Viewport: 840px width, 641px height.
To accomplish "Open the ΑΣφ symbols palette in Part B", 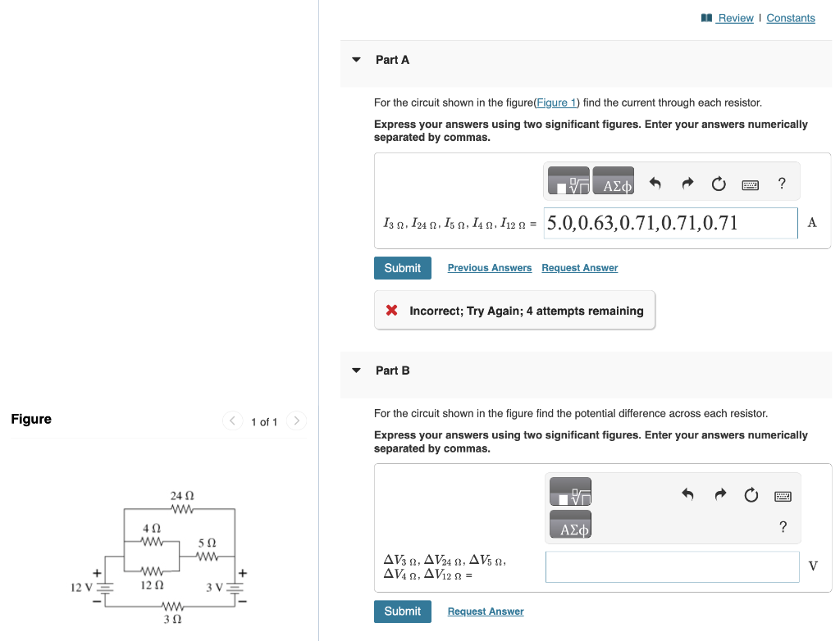I will pos(570,524).
